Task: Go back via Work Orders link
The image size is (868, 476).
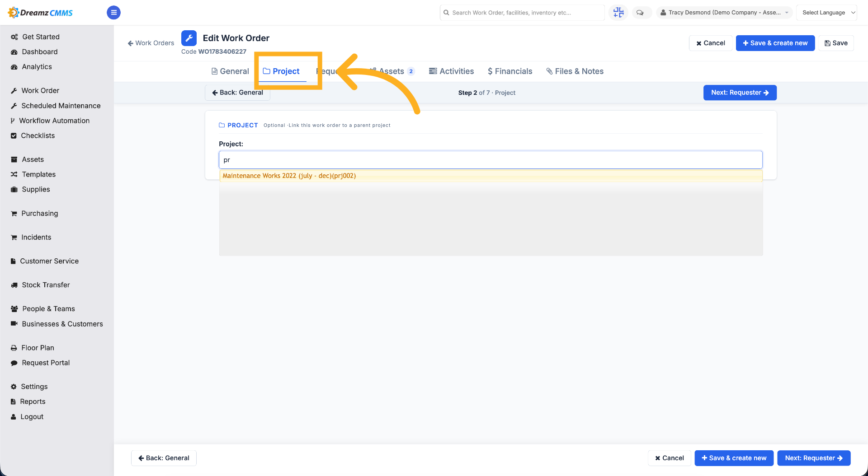Action: [151, 43]
